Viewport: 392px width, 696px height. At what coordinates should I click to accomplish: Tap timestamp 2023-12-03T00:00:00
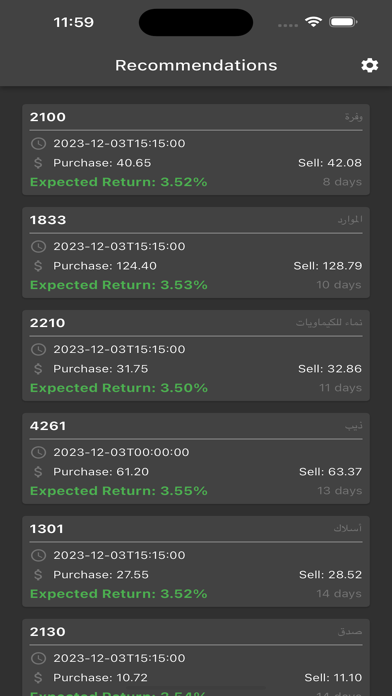point(121,452)
